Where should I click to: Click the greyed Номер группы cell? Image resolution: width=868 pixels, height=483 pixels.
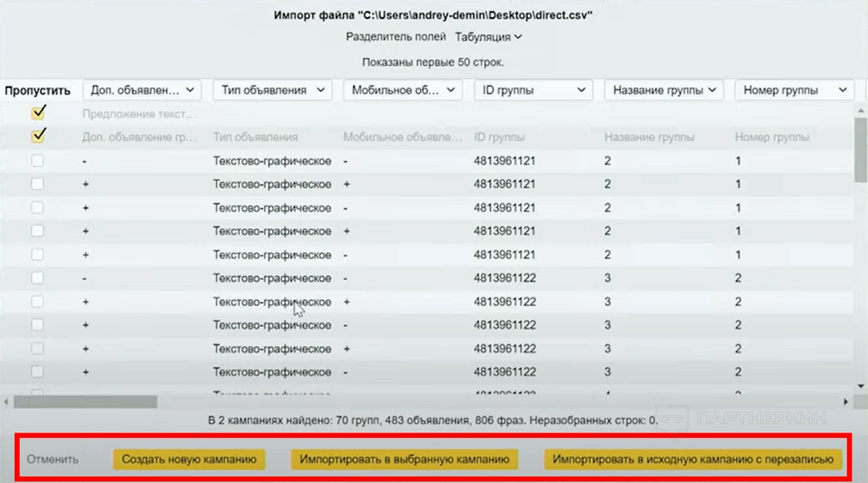click(x=772, y=137)
